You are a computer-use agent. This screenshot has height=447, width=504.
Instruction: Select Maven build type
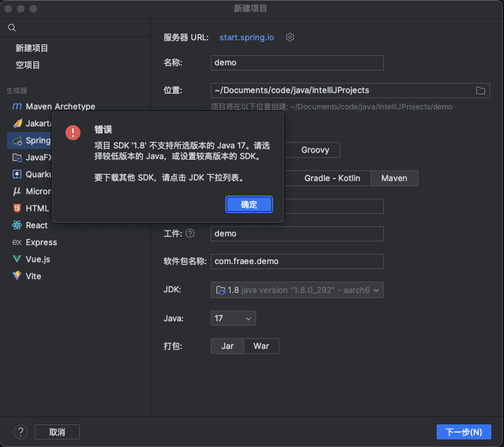point(394,178)
